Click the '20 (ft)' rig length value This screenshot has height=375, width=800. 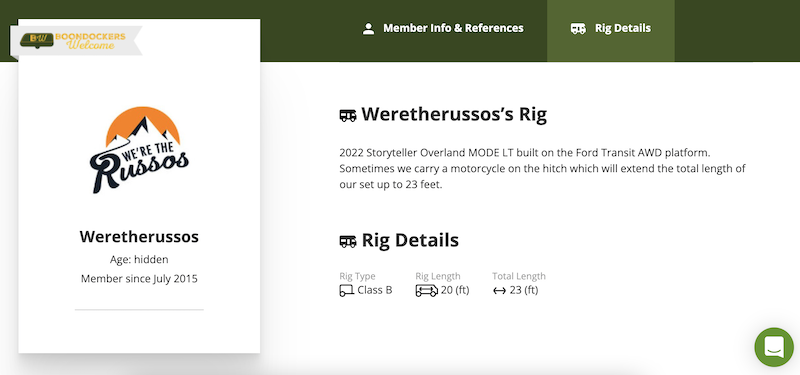click(x=455, y=290)
